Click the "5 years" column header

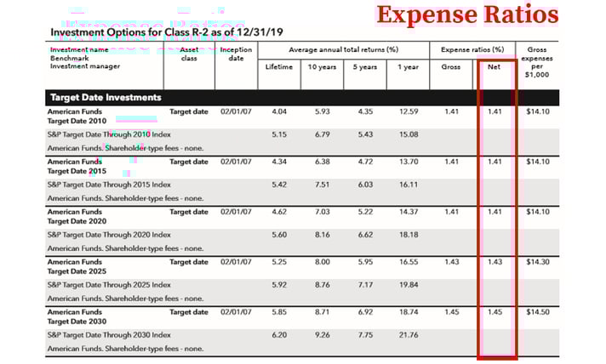pos(365,67)
